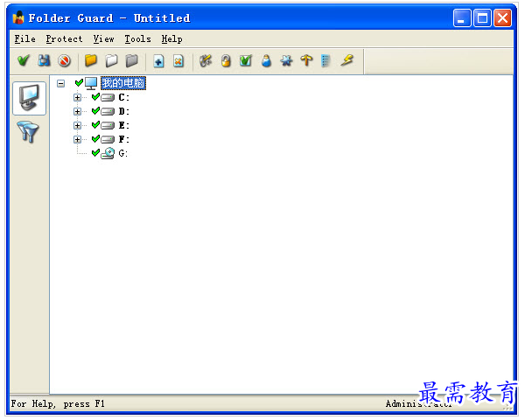Minimize the Folder Guard window
This screenshot has width=525, height=420.
(x=462, y=17)
